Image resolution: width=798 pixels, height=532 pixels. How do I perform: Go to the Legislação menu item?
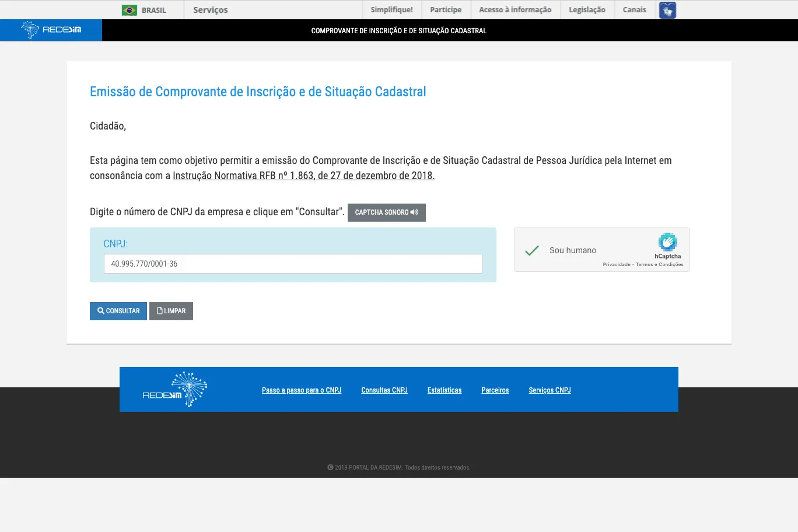tap(587, 10)
